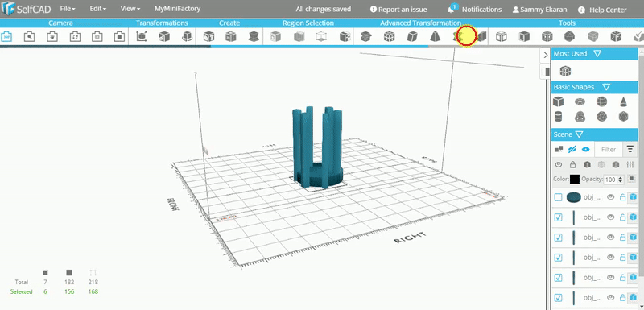Add a cone from Basic Shapes
Viewport: 644px width, 310px height.
pyautogui.click(x=623, y=101)
